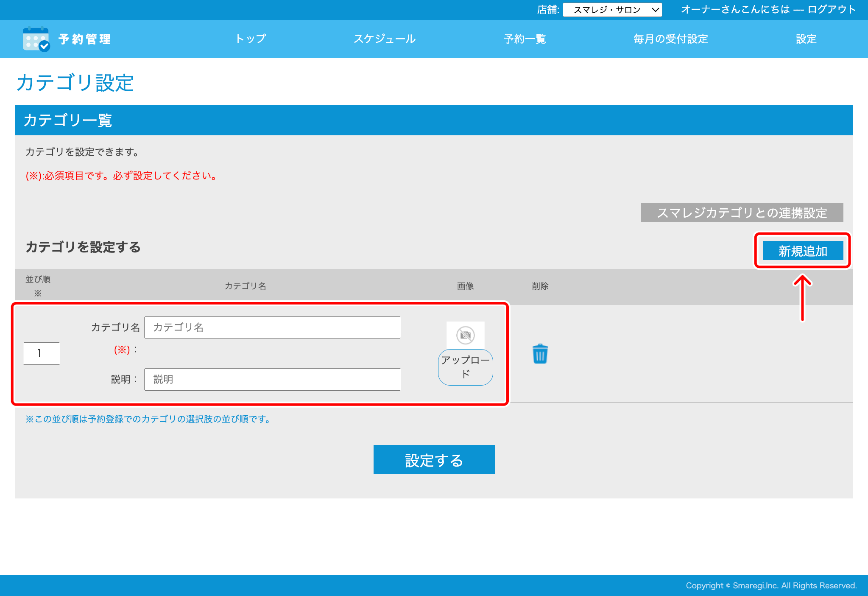The height and width of the screenshot is (596, 868).
Task: Click into the 説明 description field
Action: (x=272, y=379)
